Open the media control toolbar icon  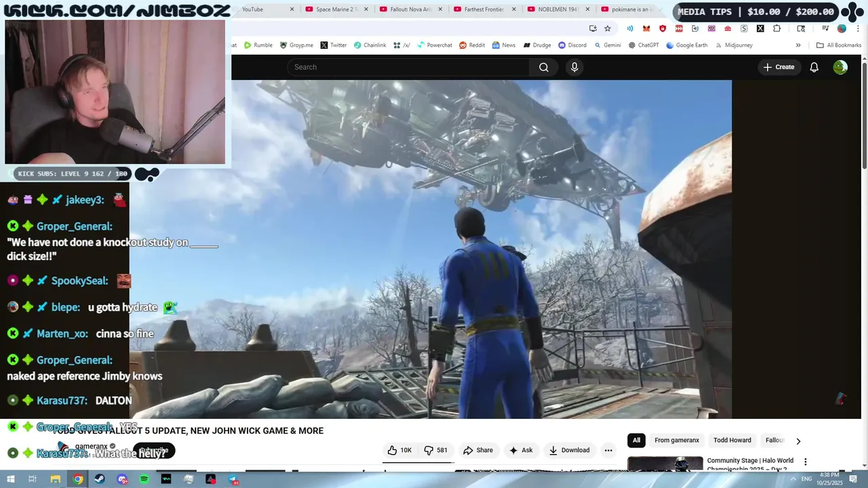825,28
